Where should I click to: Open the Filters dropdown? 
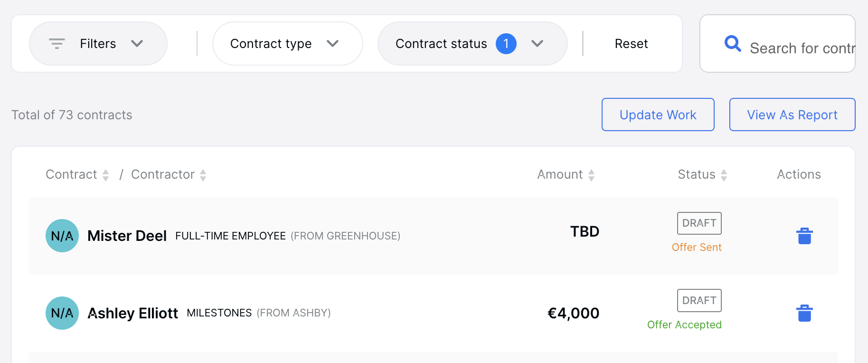coord(98,44)
